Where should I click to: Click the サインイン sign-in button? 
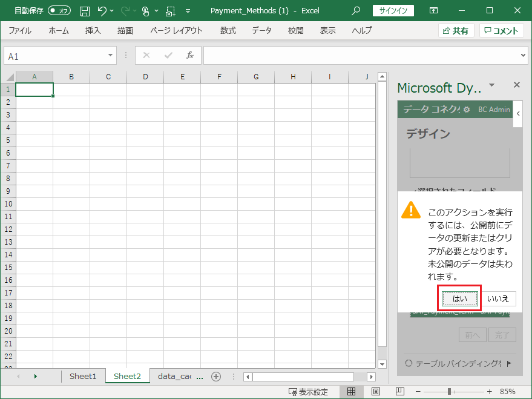coord(393,10)
